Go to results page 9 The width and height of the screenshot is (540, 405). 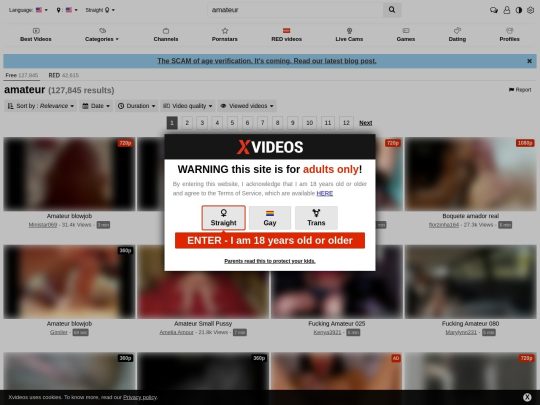click(292, 123)
